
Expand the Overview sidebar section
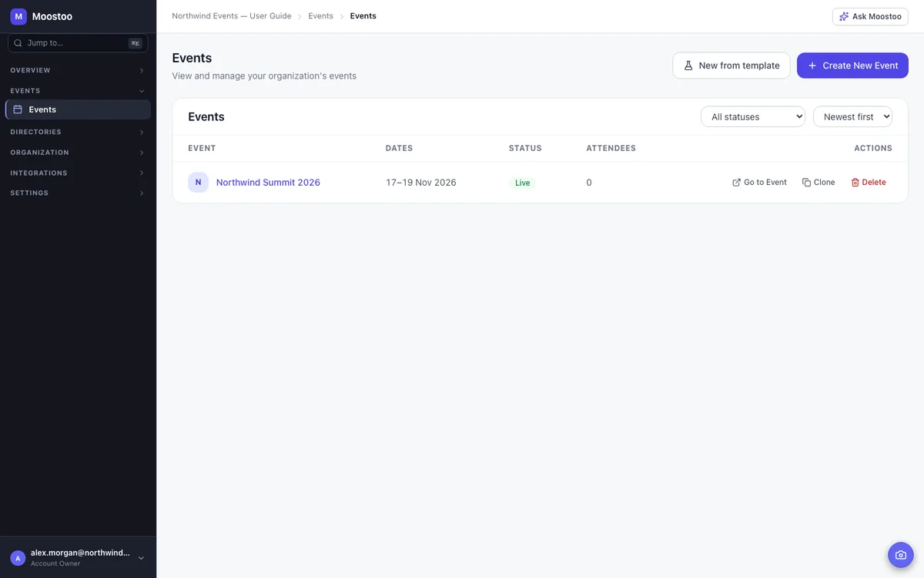pos(78,70)
